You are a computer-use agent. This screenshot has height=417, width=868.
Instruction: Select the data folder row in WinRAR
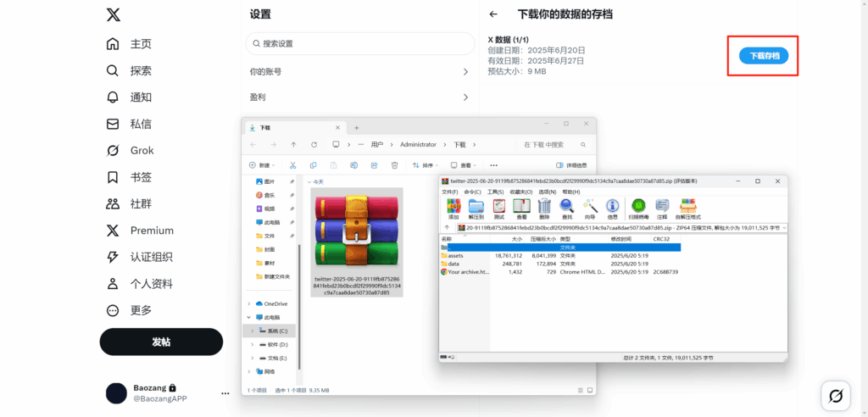coord(559,264)
